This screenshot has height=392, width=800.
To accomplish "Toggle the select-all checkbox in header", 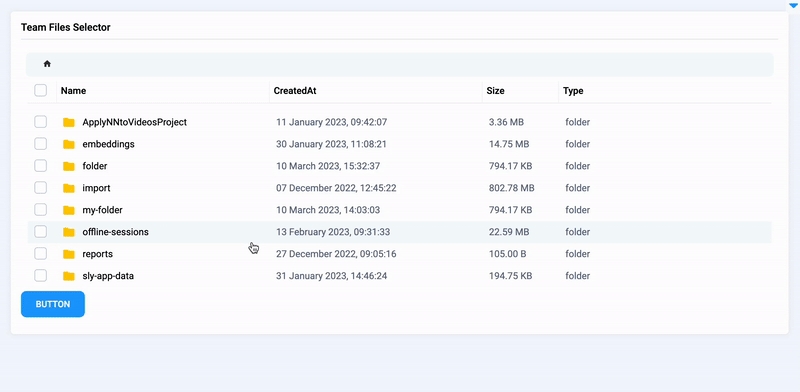I will (x=40, y=90).
